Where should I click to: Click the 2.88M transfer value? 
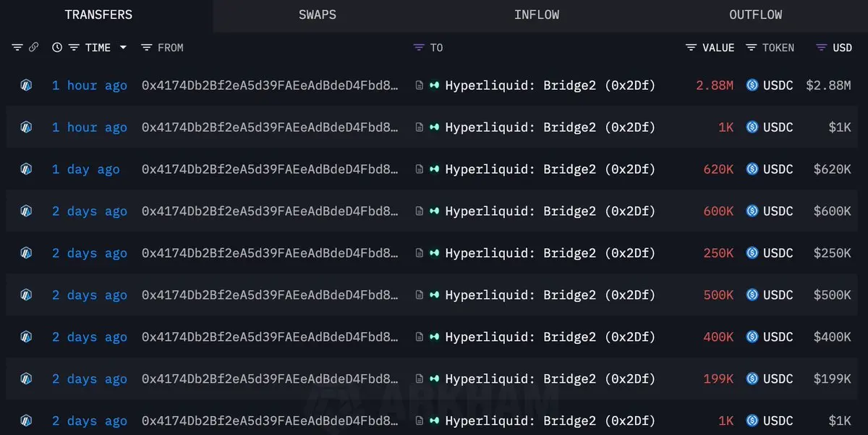click(715, 85)
